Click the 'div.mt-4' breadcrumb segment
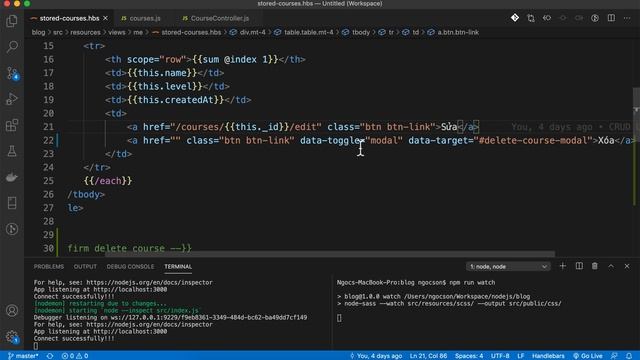 click(x=247, y=32)
